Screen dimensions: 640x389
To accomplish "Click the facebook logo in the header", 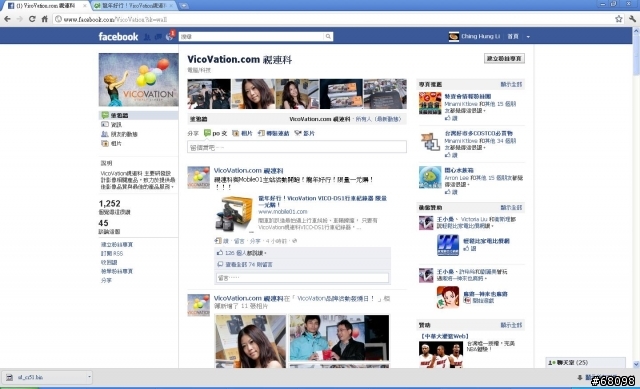I will coord(118,37).
